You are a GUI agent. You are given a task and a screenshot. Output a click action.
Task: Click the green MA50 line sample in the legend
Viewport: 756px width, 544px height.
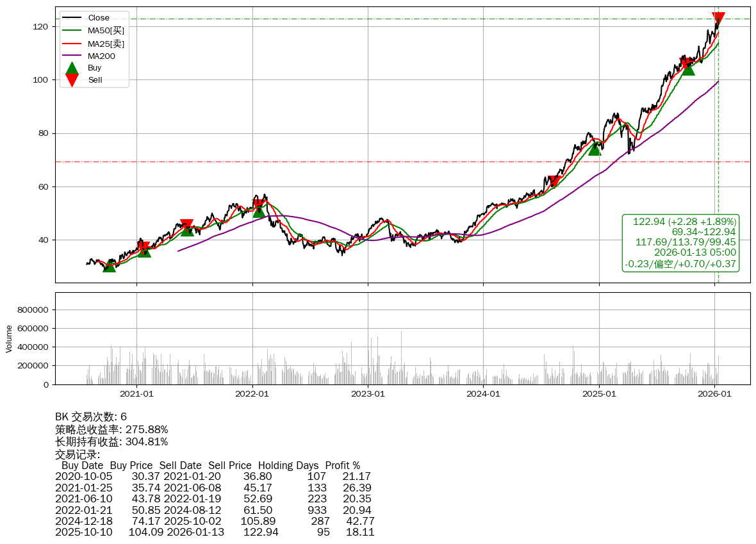click(72, 31)
